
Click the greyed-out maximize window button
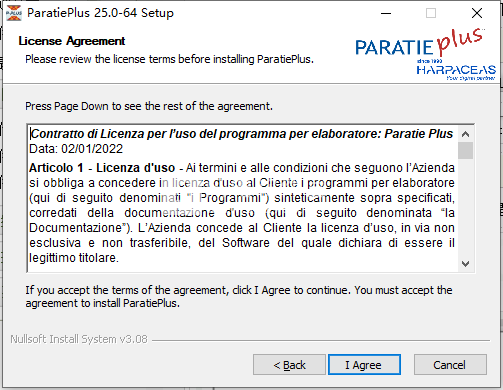point(431,13)
